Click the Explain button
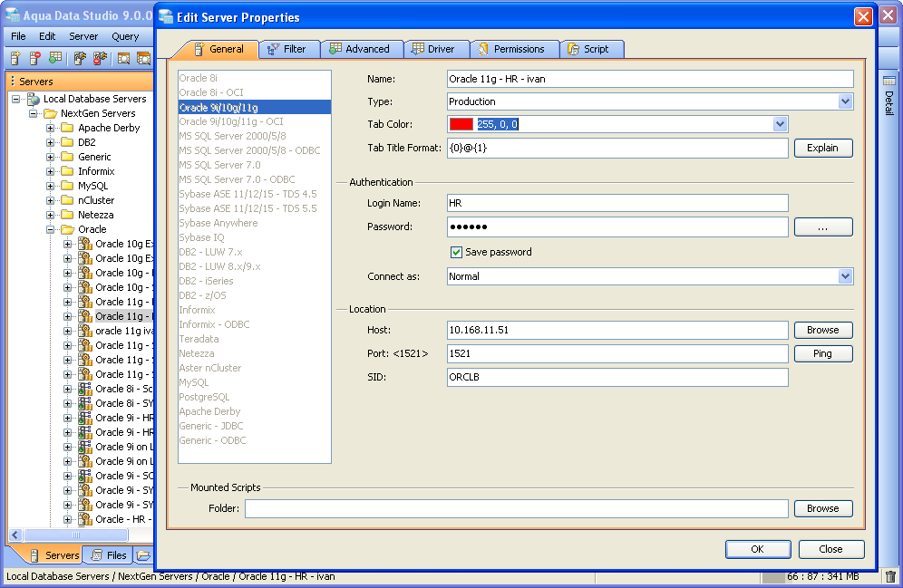Screen dimensions: 903x588 pyautogui.click(x=823, y=148)
